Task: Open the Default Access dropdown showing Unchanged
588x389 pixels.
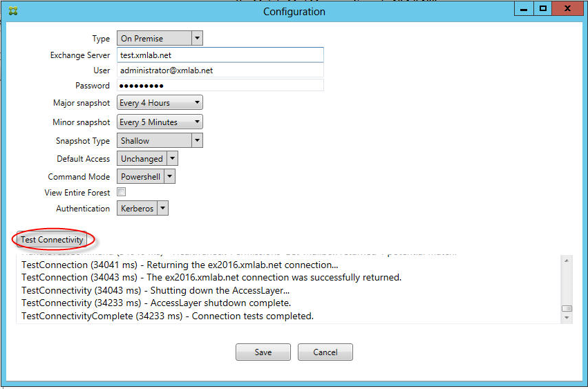Action: click(147, 159)
